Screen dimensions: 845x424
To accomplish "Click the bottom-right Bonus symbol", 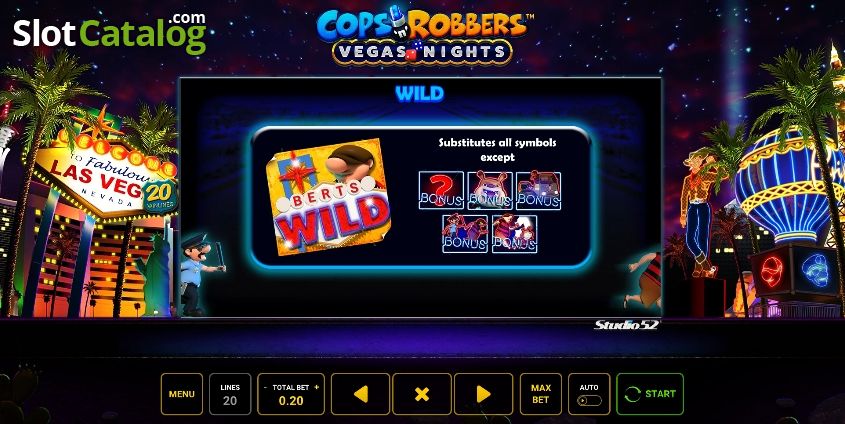I will point(514,234).
